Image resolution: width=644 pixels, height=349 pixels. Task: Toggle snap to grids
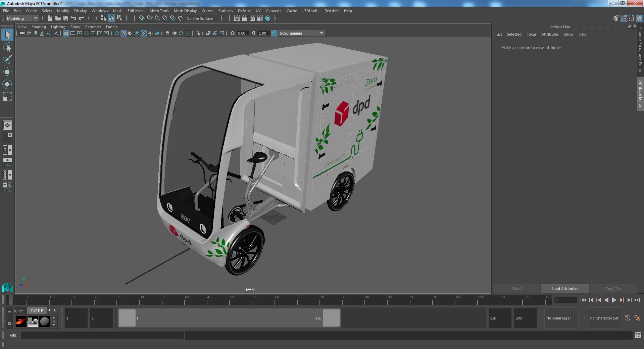click(142, 18)
